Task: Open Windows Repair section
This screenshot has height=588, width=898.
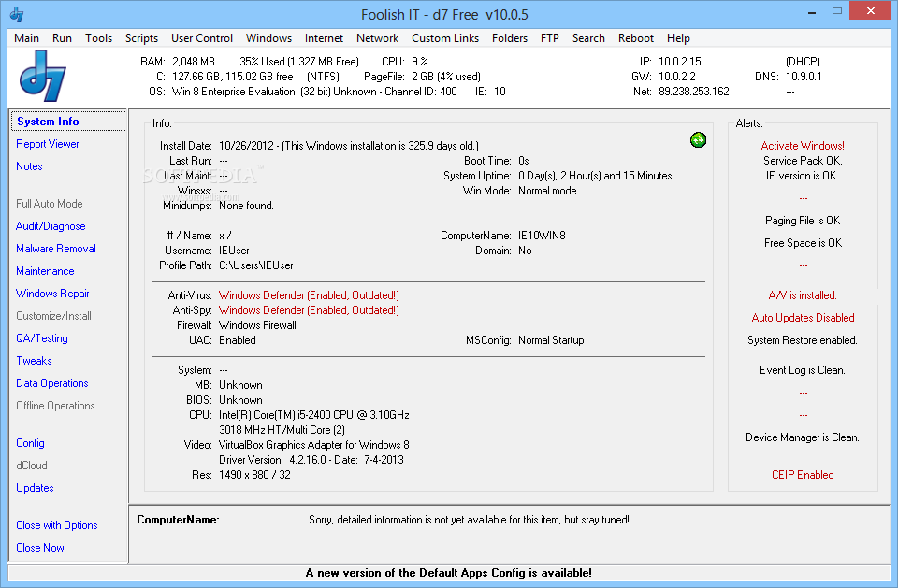Action: tap(52, 294)
